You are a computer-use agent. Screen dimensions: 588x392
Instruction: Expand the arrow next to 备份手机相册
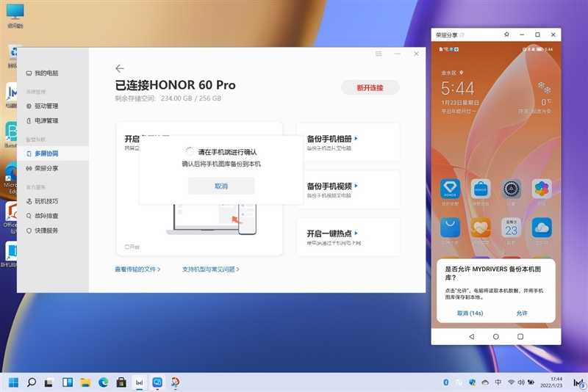point(356,139)
